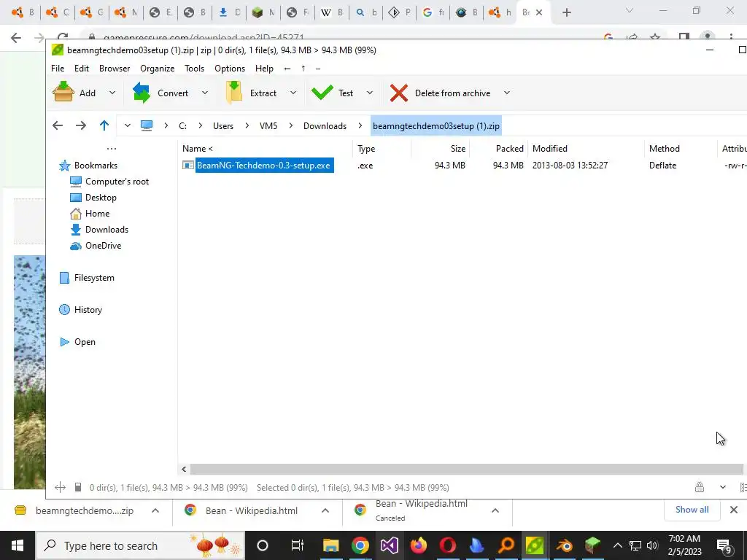Open a new Chrome tab

566,12
